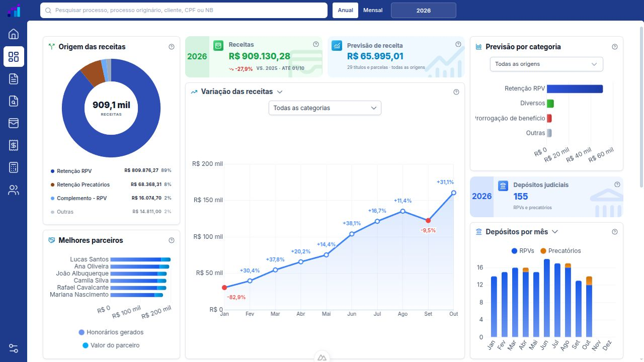Screen dimensions: 644x362
Task: Select the dashboard grid sidebar icon
Action: click(14, 56)
